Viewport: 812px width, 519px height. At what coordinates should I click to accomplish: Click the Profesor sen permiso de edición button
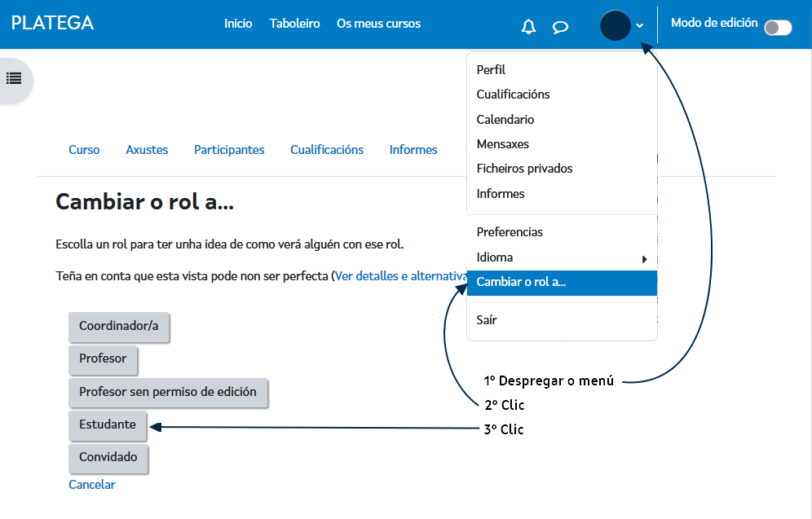click(x=168, y=393)
